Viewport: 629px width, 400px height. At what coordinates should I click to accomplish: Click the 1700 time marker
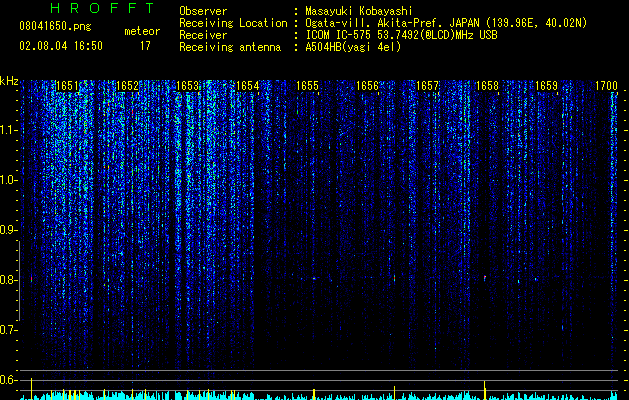pos(607,86)
